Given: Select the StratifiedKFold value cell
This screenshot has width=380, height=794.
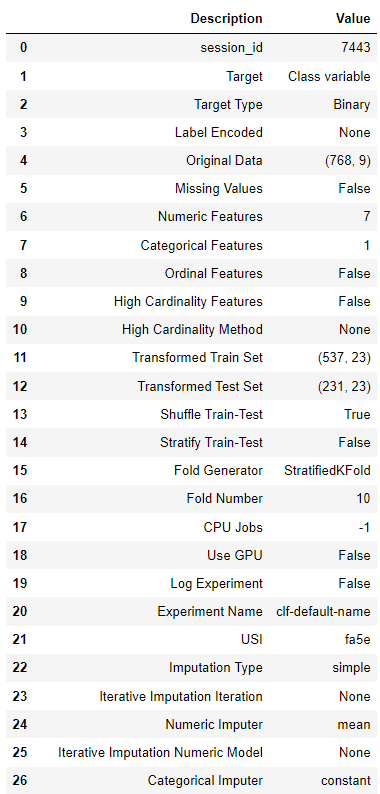Looking at the screenshot, I should [x=327, y=470].
